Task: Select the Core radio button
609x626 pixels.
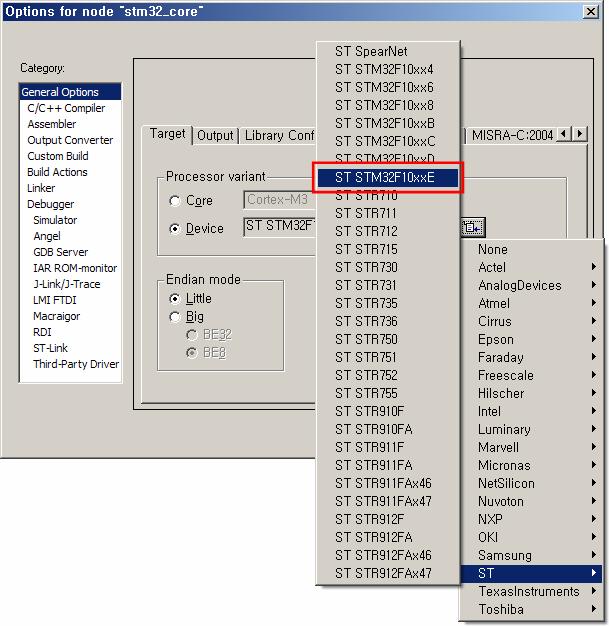Action: (x=175, y=200)
